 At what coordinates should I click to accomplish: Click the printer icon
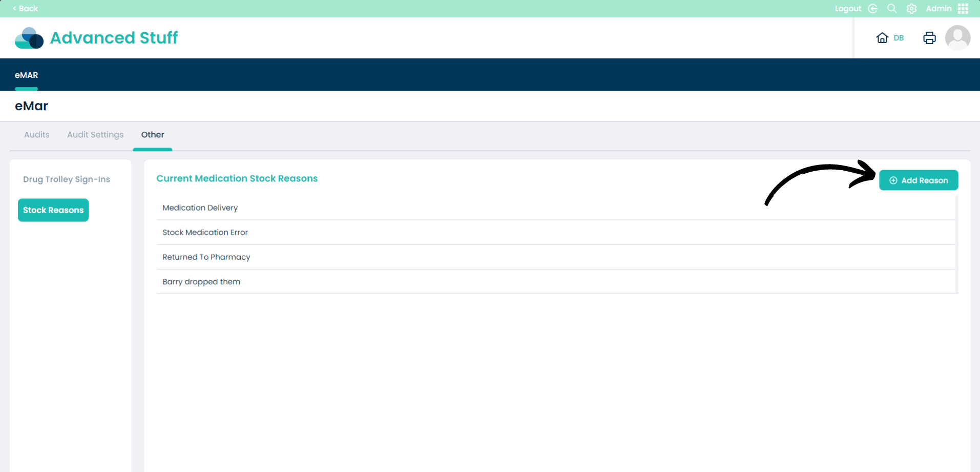pyautogui.click(x=929, y=38)
